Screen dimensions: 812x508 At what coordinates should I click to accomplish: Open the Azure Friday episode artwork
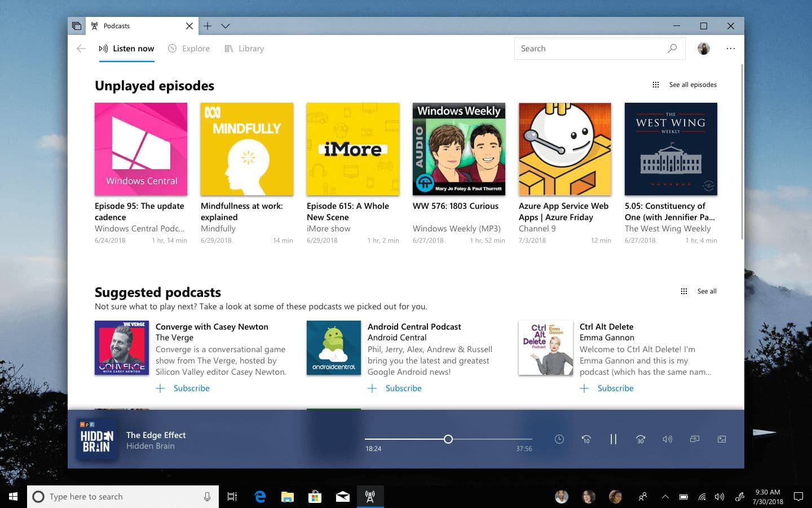pos(565,149)
